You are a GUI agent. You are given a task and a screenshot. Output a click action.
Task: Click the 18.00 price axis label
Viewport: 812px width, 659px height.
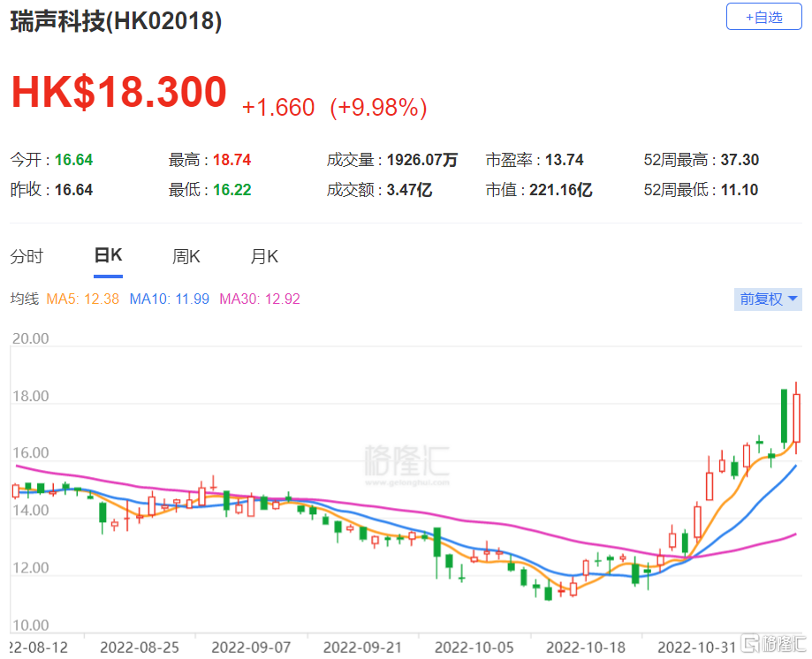tap(31, 396)
